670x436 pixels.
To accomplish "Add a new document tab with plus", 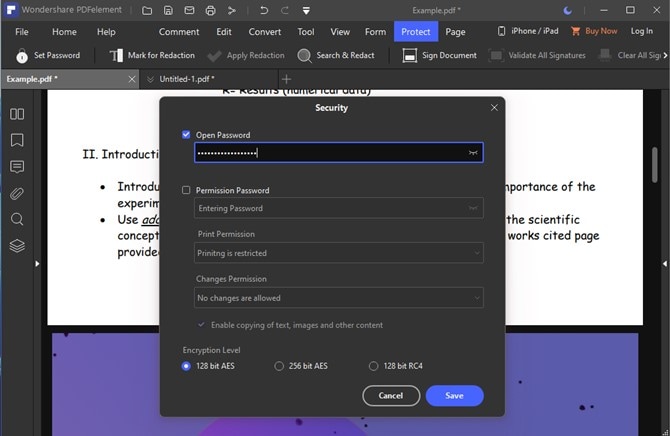I will click(287, 79).
